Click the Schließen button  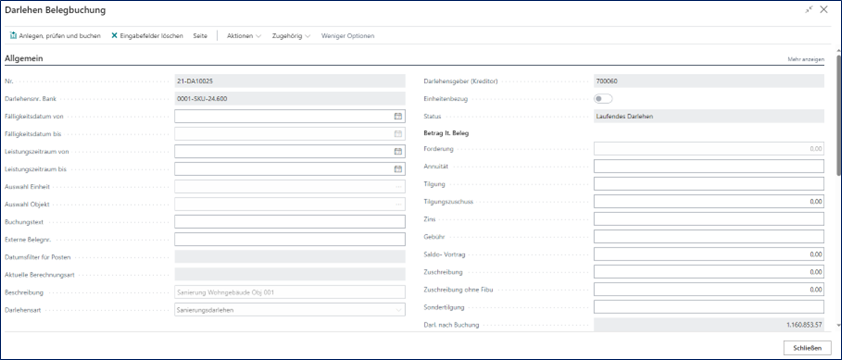tap(807, 348)
